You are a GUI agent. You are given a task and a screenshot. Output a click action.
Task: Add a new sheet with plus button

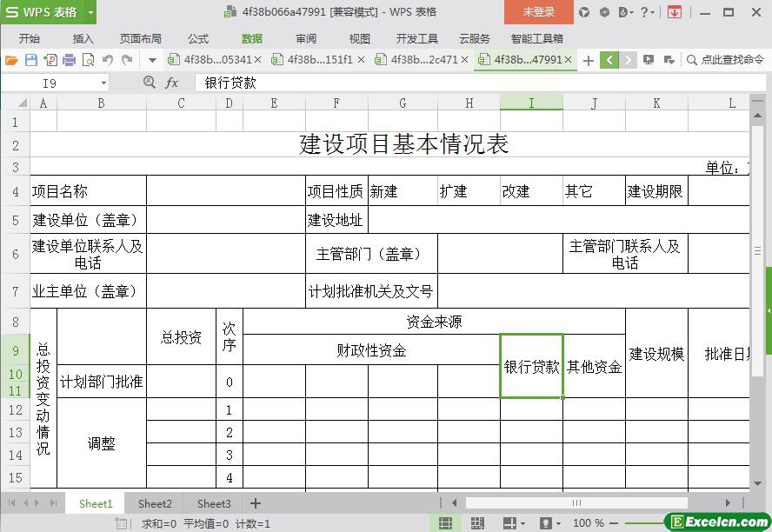pos(255,503)
